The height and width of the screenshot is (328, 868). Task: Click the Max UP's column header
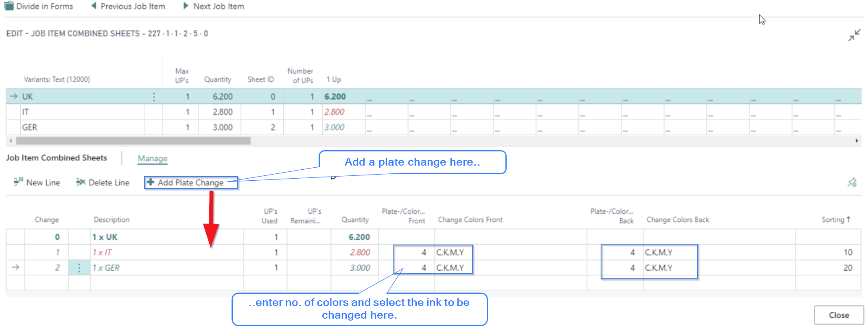pos(182,76)
